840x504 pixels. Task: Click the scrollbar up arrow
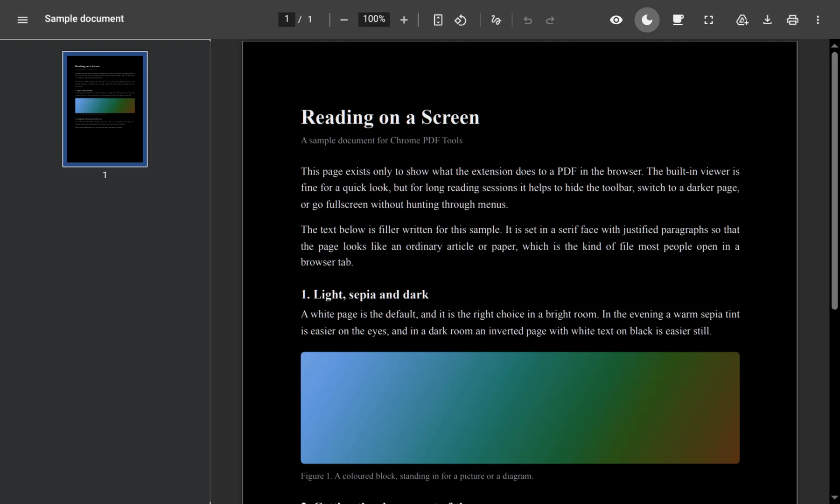(x=834, y=46)
